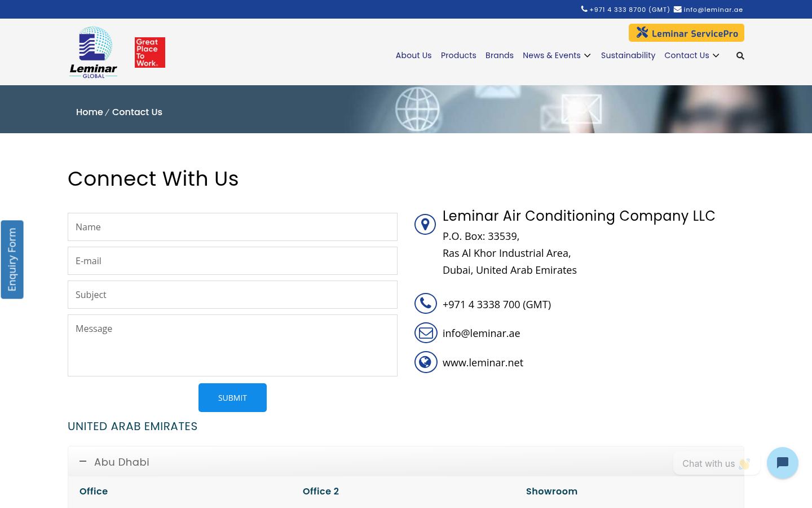Focus the E-mail input field
812x508 pixels.
pyautogui.click(x=232, y=261)
